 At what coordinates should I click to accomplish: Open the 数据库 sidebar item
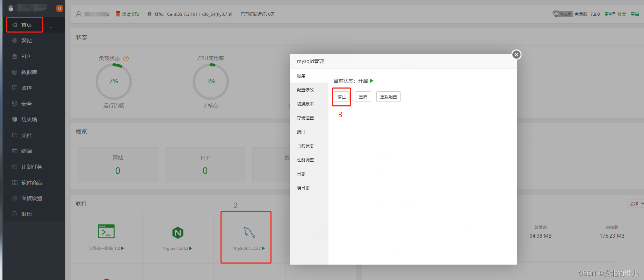click(x=34, y=72)
